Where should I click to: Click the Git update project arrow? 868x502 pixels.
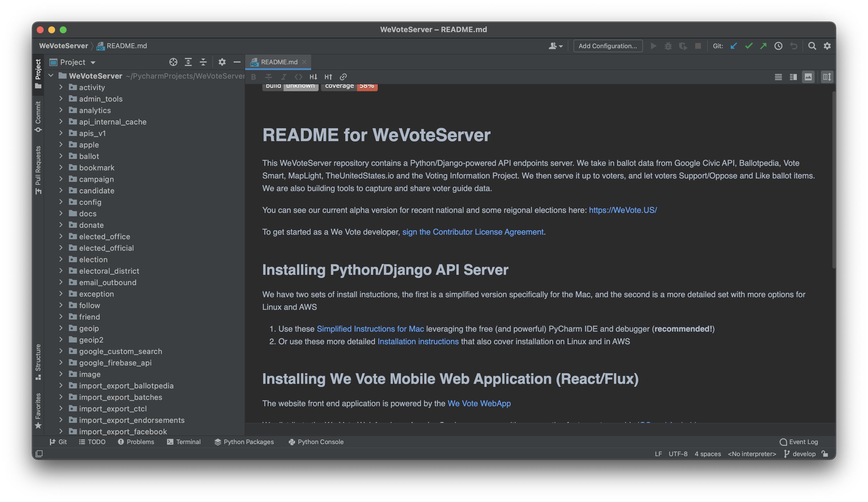coord(734,46)
